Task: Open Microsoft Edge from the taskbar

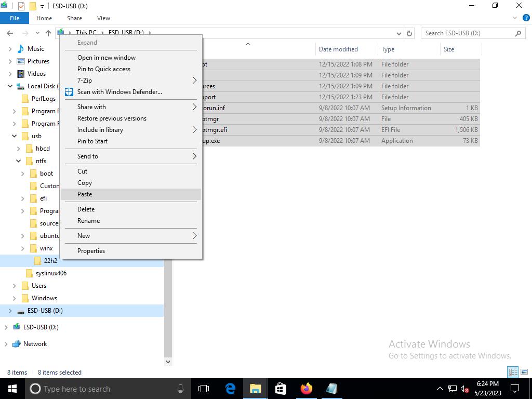Action: coord(230,389)
